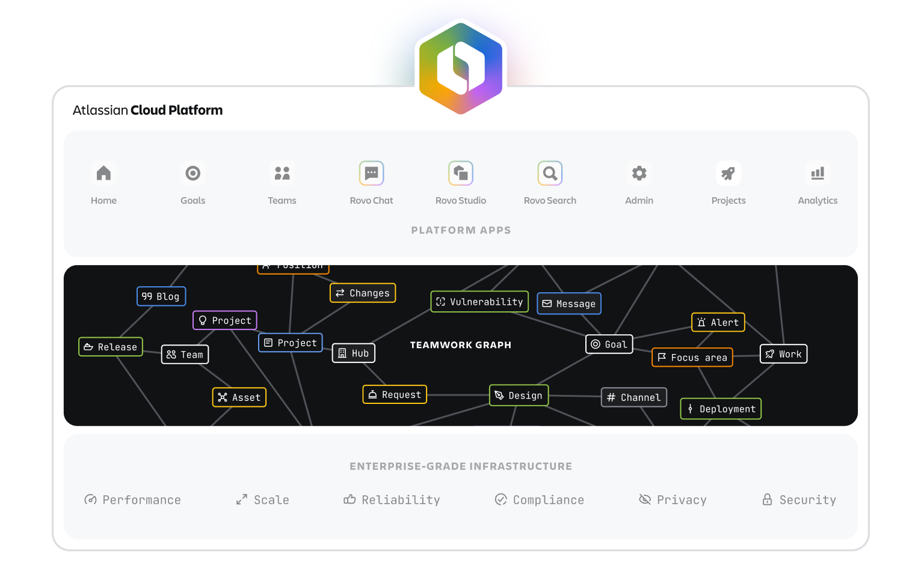The image size is (924, 565).
Task: Open the Hub node
Action: tap(354, 353)
